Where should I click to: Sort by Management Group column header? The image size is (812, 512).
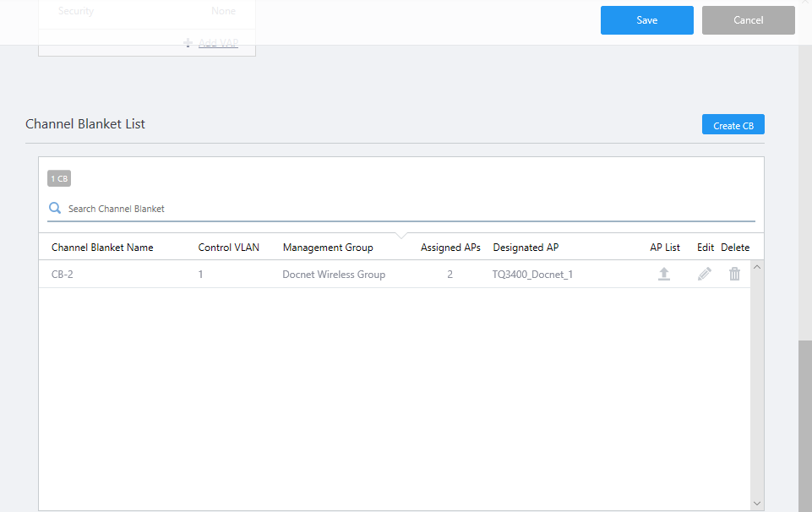coord(328,248)
